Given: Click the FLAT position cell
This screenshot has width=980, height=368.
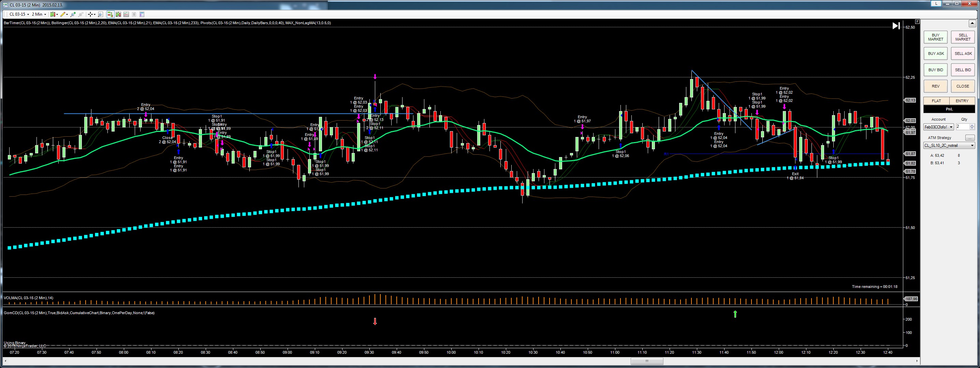Looking at the screenshot, I should pos(936,101).
